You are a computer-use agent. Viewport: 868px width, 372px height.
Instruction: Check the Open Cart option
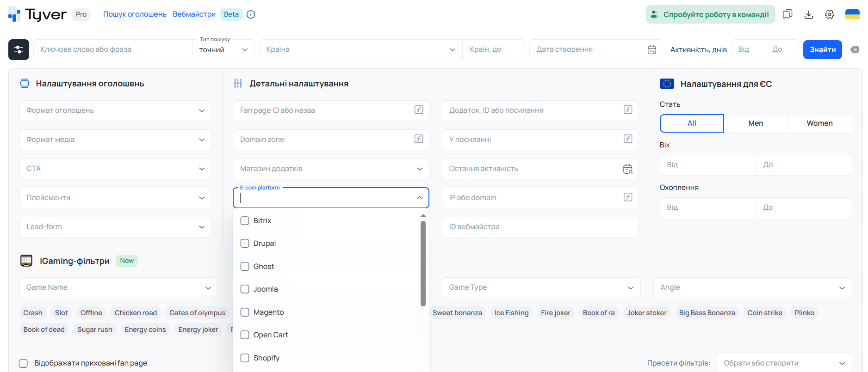coord(245,335)
